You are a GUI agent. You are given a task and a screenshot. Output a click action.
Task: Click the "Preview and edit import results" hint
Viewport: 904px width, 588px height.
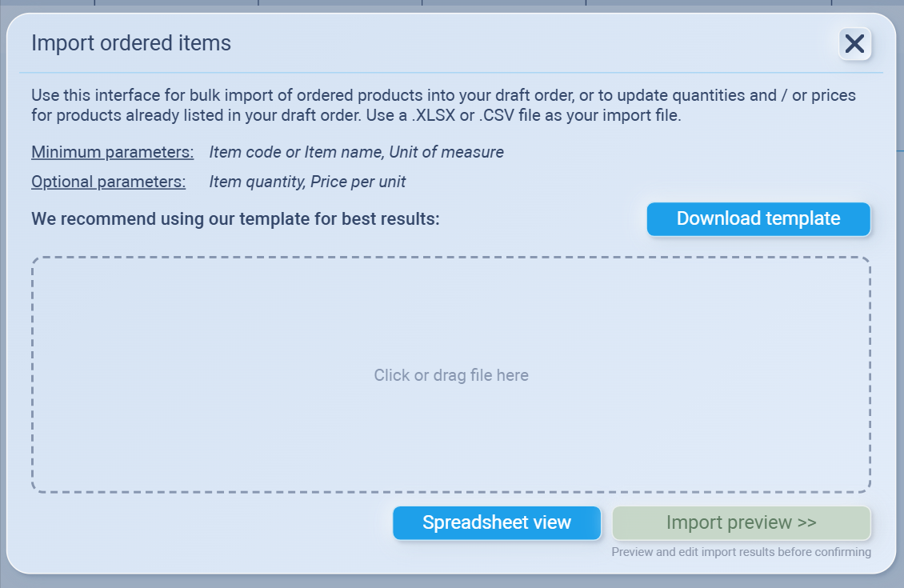(741, 552)
